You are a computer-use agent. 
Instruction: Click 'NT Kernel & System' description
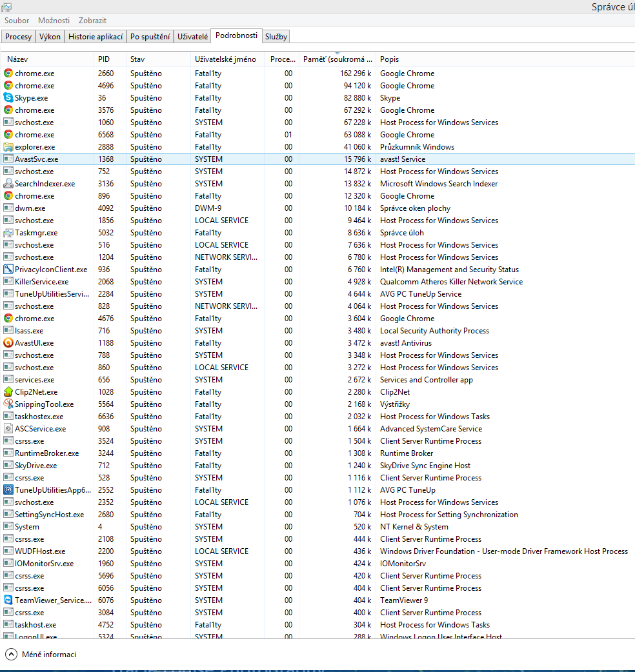[414, 527]
